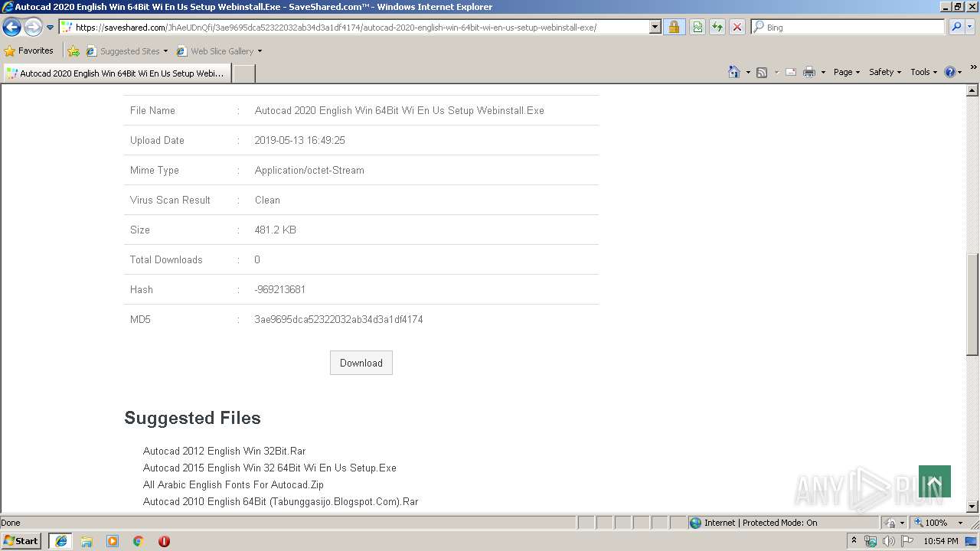Click the Compatibility View icon
The width and height of the screenshot is (980, 551).
[697, 27]
